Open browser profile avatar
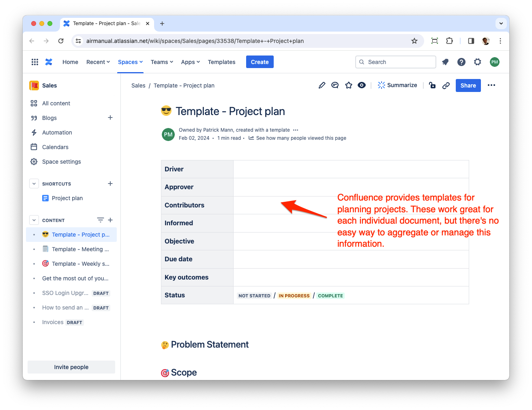 point(486,41)
